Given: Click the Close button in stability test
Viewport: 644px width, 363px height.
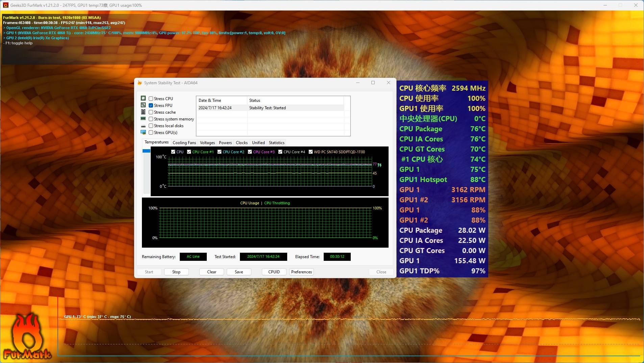Looking at the screenshot, I should coord(381,272).
